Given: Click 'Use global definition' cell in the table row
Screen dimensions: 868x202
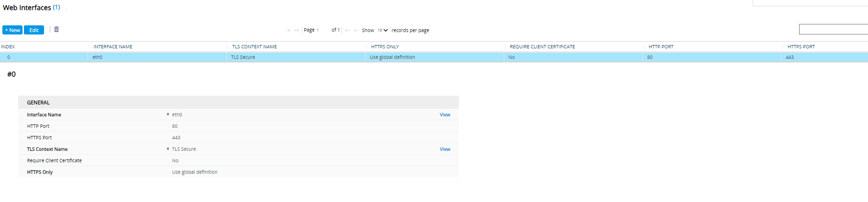Looking at the screenshot, I should click(434, 57).
